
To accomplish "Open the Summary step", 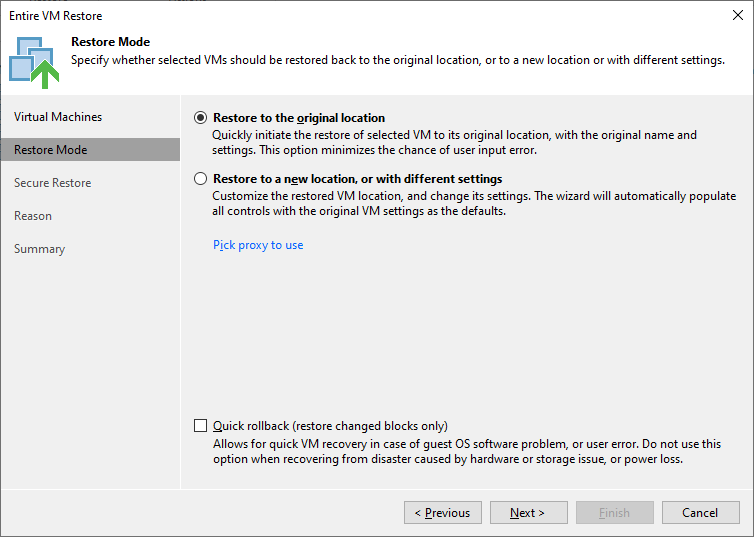I will click(39, 249).
